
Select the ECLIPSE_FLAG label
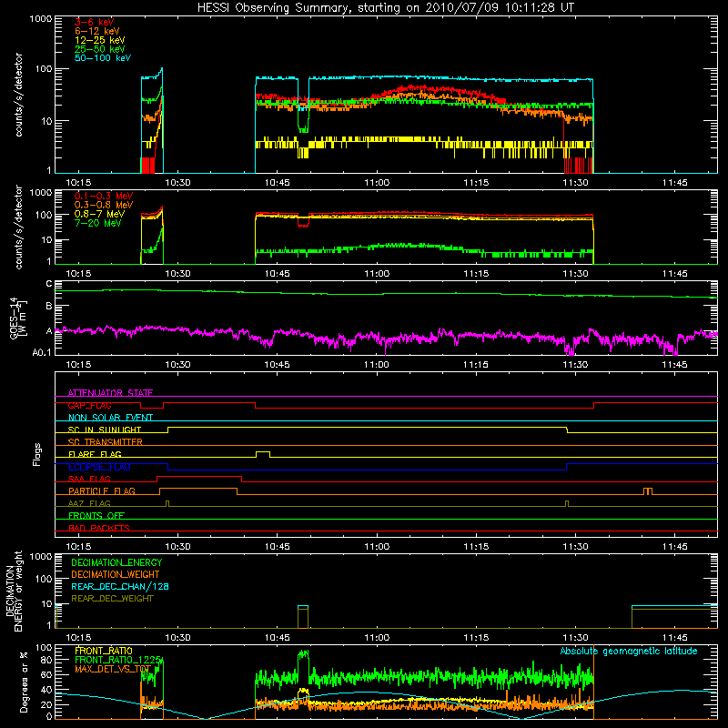(x=99, y=467)
